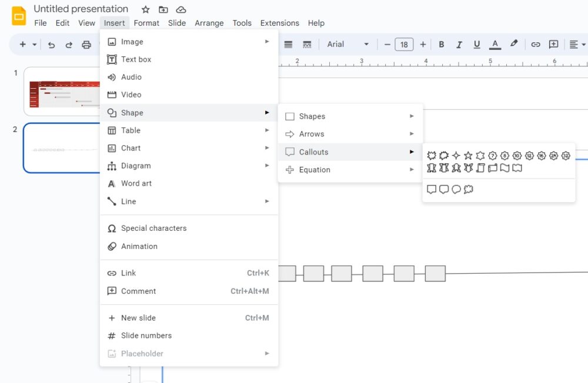Click the font size field showing 18

coord(405,45)
